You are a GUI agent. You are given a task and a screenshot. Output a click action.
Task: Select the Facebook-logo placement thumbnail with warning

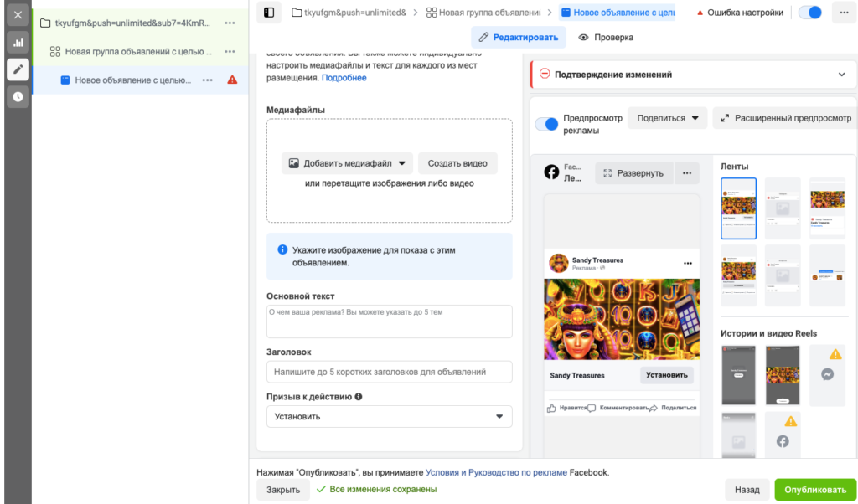click(x=783, y=435)
